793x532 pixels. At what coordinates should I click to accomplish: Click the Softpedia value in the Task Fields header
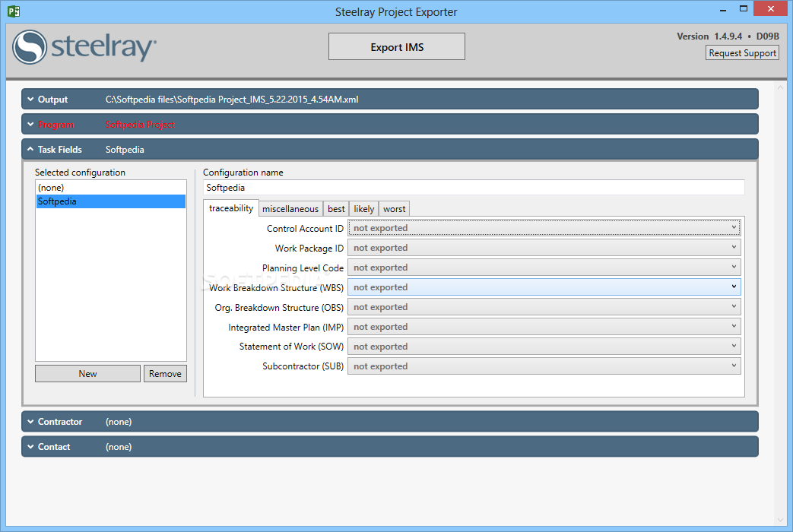125,150
